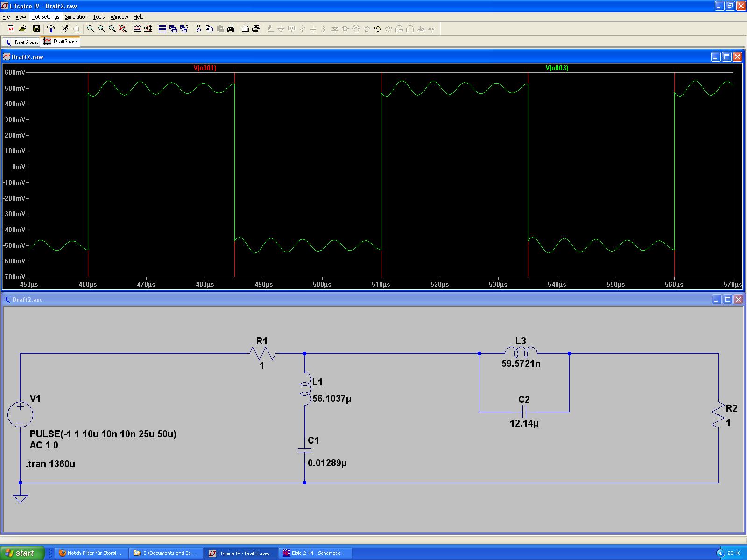Select the Inductor component tool
Screen dimensions: 747x560
324,29
